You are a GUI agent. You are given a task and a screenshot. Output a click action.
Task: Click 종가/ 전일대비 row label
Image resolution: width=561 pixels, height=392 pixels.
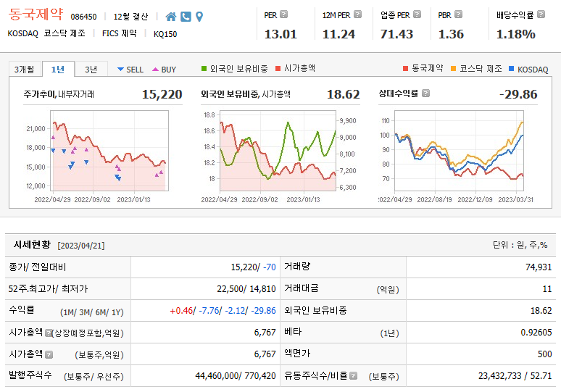(x=38, y=267)
